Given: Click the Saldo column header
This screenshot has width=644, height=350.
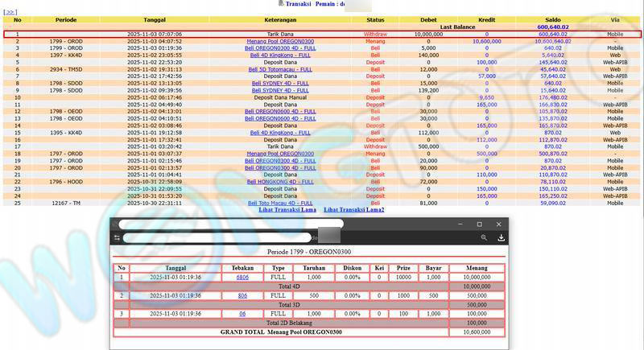Looking at the screenshot, I should pyautogui.click(x=547, y=19).
